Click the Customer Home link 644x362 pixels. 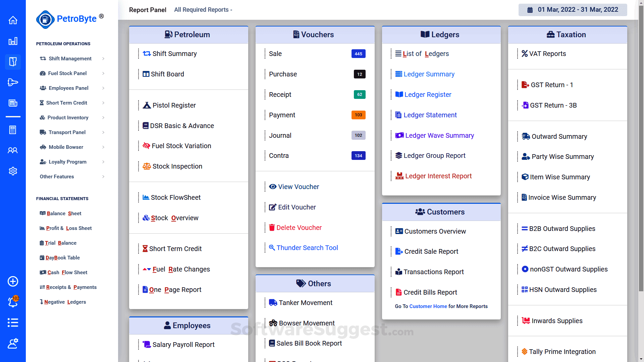428,306
